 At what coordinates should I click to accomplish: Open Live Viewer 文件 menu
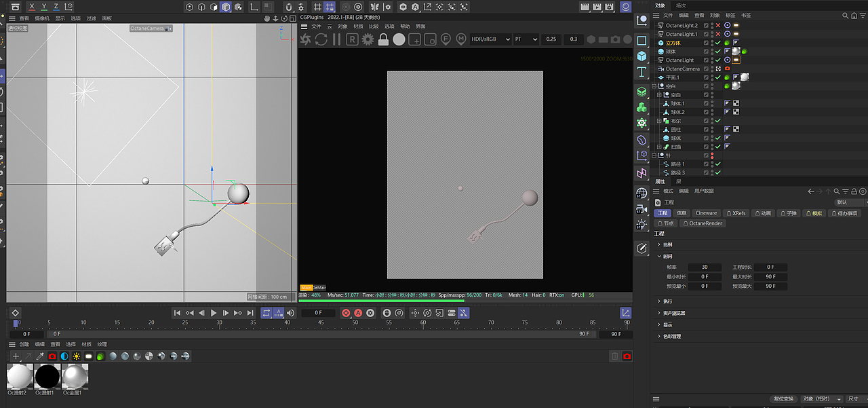(316, 26)
